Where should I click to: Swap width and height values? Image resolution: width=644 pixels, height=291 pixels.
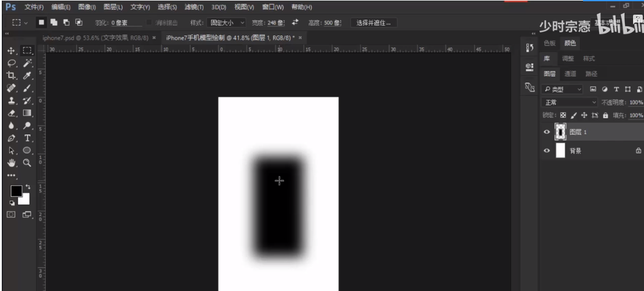pos(295,23)
